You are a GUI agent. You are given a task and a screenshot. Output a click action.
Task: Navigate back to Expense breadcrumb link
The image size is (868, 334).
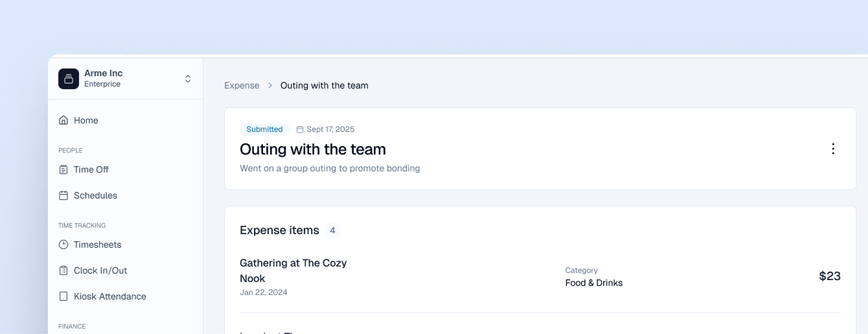[x=242, y=85]
